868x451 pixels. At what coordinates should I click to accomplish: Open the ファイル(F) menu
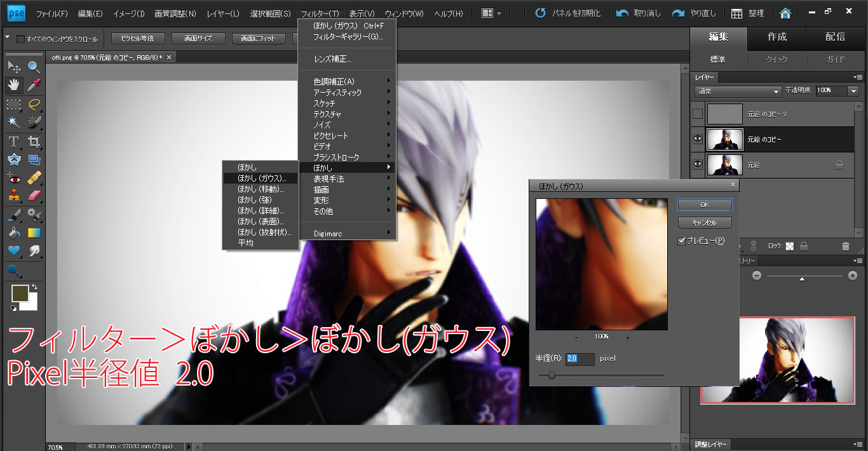point(52,13)
